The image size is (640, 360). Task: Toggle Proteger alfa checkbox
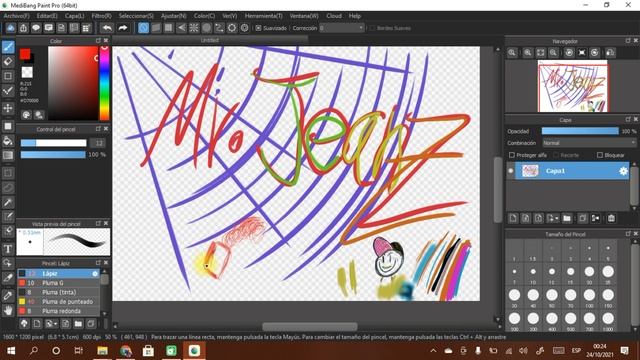511,155
